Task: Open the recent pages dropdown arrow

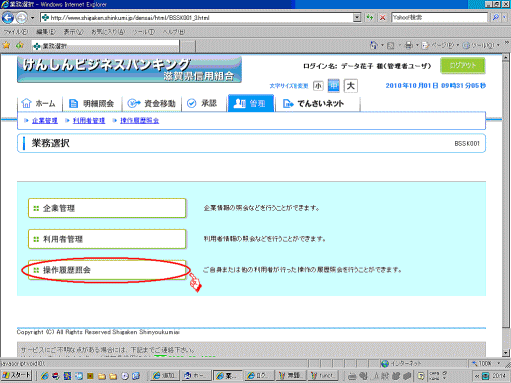Action: point(32,18)
